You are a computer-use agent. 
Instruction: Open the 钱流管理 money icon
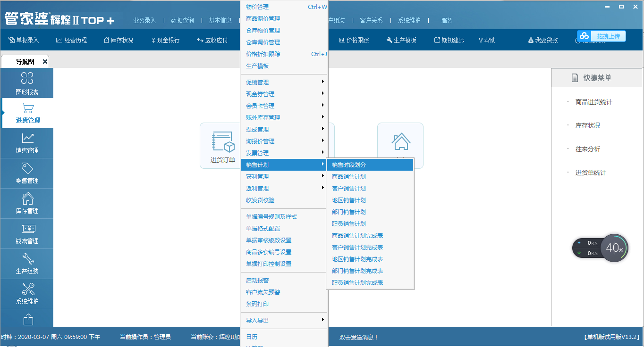28,229
